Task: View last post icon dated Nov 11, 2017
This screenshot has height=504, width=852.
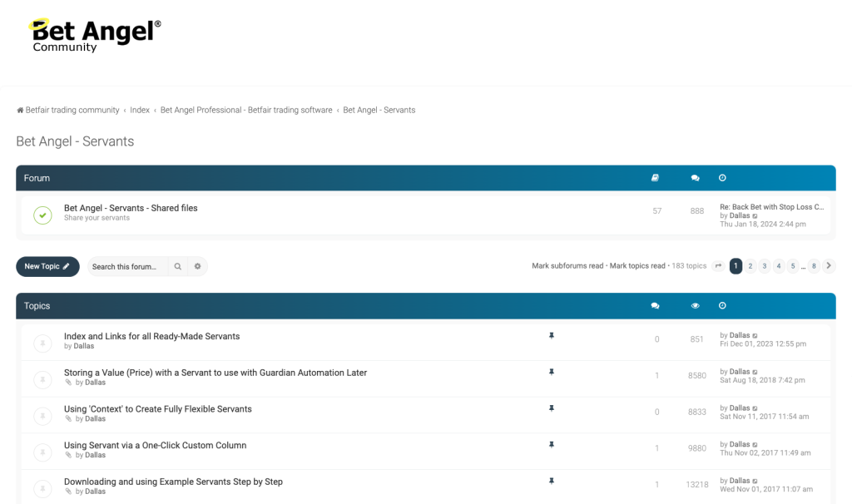Action: tap(755, 408)
